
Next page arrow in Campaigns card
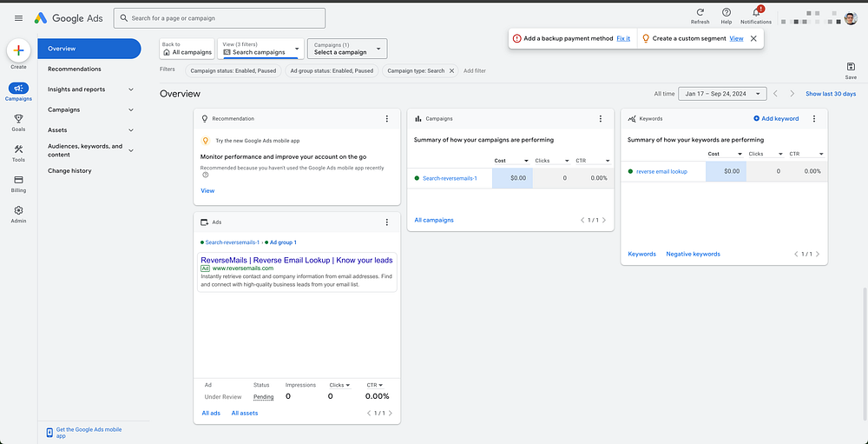[x=604, y=220]
